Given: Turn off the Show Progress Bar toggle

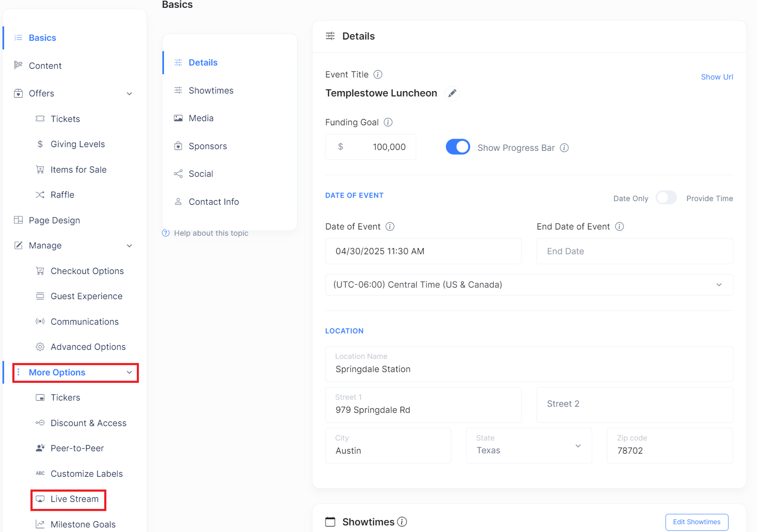Looking at the screenshot, I should point(458,147).
